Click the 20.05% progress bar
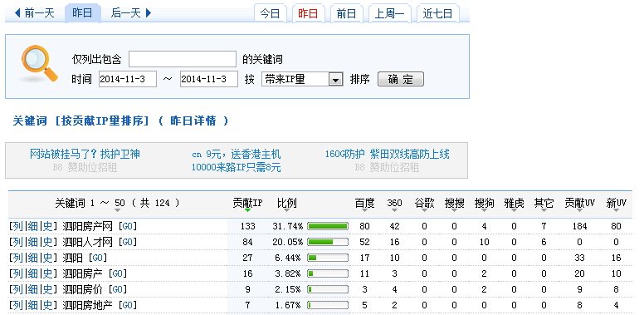Screen dimensions: 644x315 [x=328, y=242]
